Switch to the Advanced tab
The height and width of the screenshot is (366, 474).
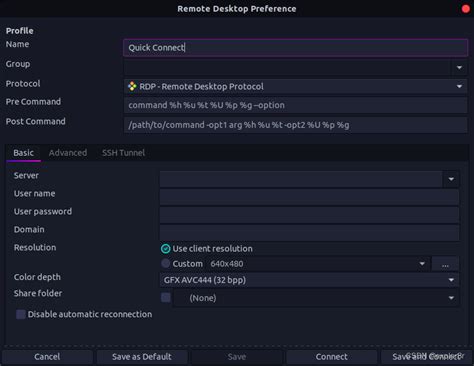click(x=68, y=153)
